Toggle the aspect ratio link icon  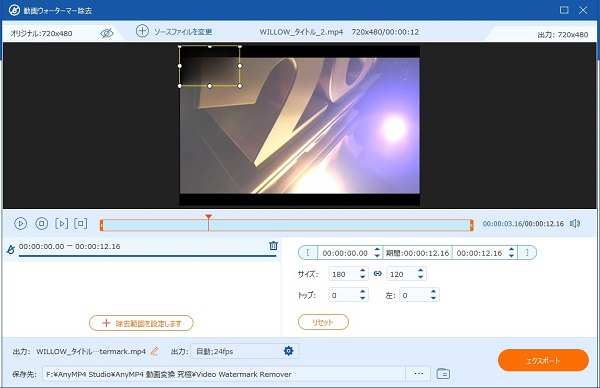pyautogui.click(x=378, y=274)
